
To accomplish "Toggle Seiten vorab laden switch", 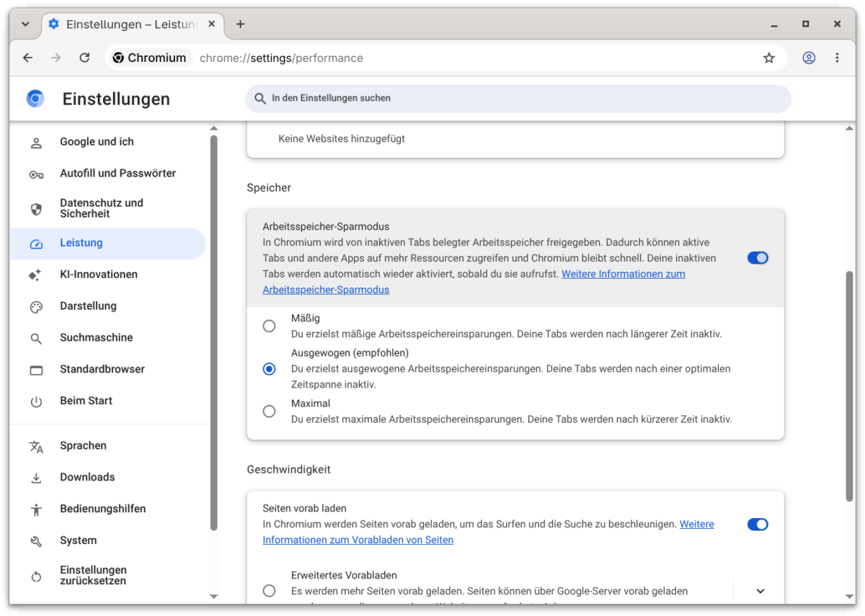I will (x=758, y=525).
